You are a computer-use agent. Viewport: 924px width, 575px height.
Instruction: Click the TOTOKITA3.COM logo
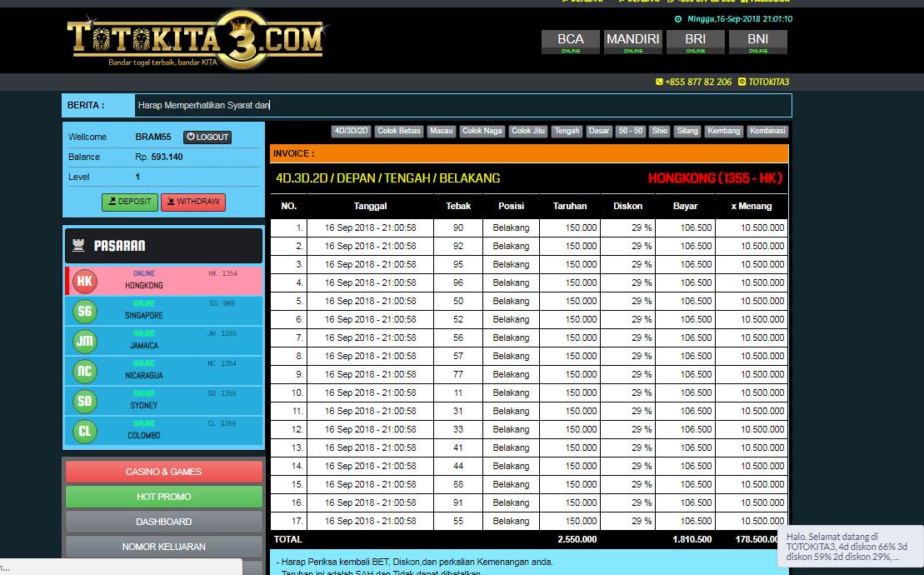click(195, 40)
